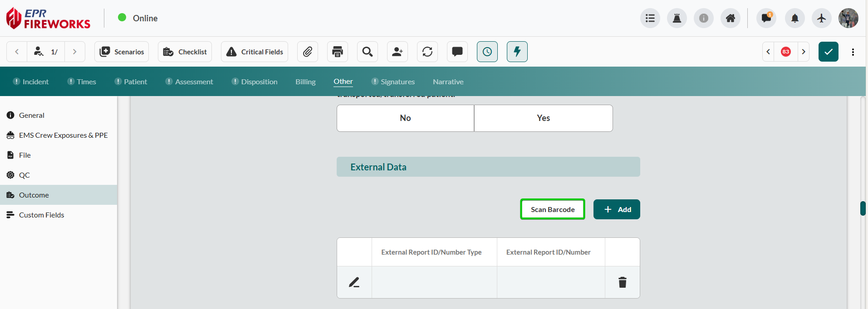The width and height of the screenshot is (868, 309).
Task: Click the green checkmark validate button
Action: click(x=828, y=52)
